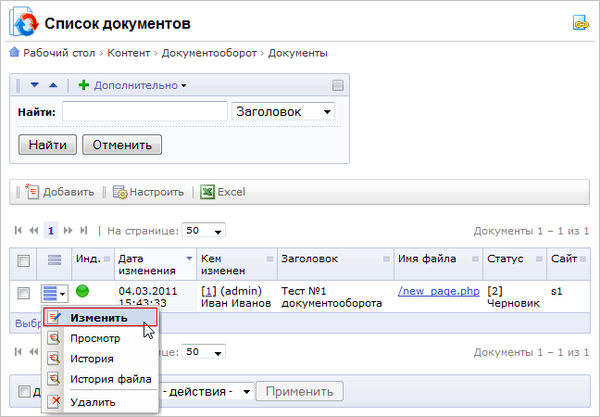Toggle the select-all checkbox in table header
The height and width of the screenshot is (417, 600).
pos(22,260)
